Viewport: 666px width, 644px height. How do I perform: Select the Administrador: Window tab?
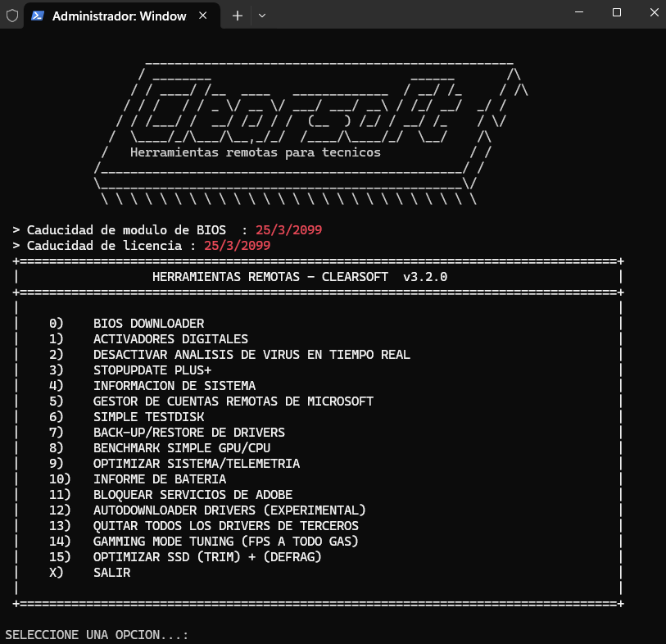[122, 16]
